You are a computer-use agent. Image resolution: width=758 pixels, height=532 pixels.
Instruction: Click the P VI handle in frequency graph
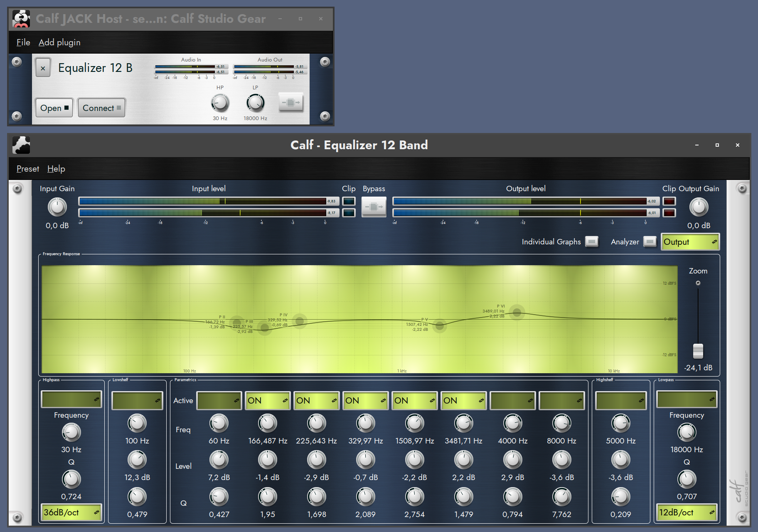coord(517,312)
